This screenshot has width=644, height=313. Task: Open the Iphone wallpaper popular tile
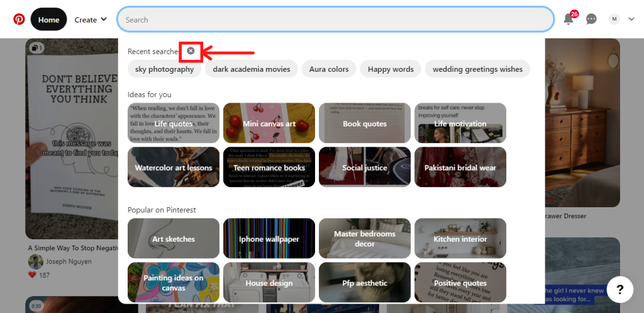point(269,238)
